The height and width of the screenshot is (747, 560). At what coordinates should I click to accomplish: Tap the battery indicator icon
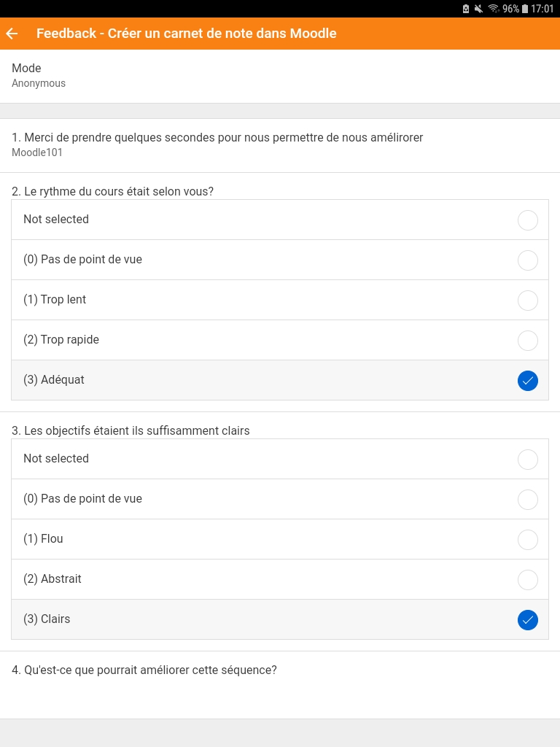click(525, 9)
